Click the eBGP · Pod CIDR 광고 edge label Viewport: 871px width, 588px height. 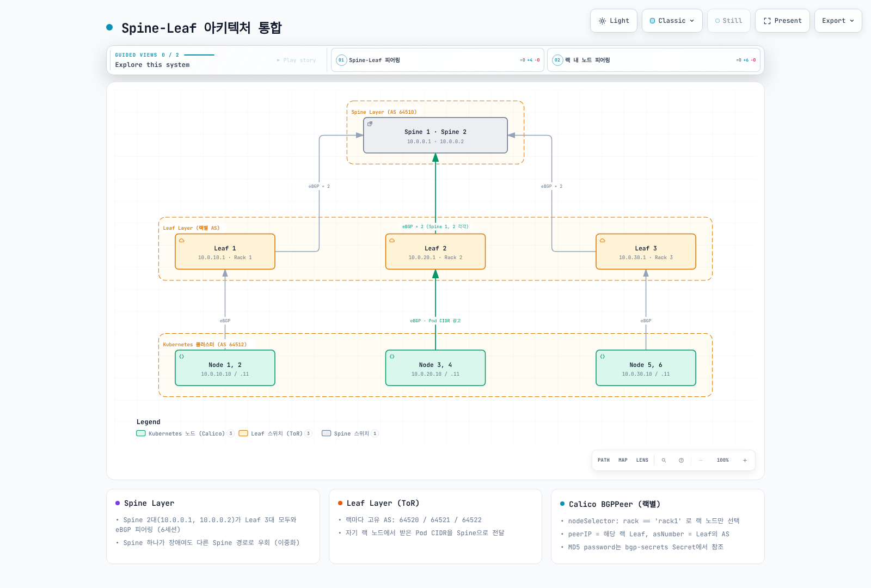coord(436,321)
